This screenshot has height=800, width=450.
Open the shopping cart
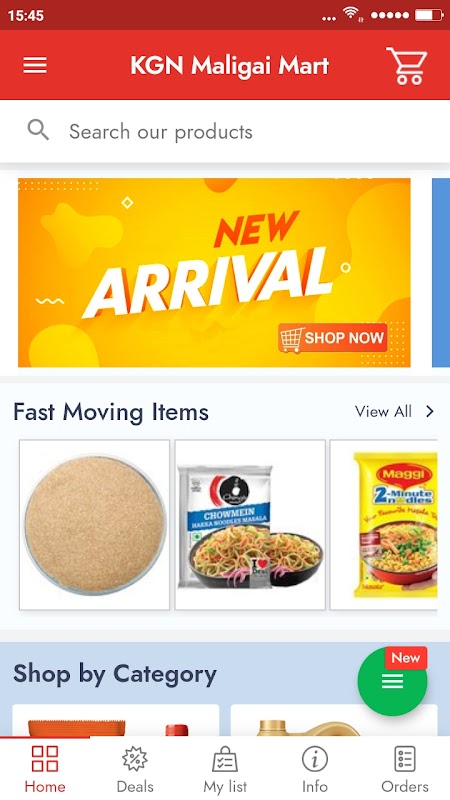(407, 65)
